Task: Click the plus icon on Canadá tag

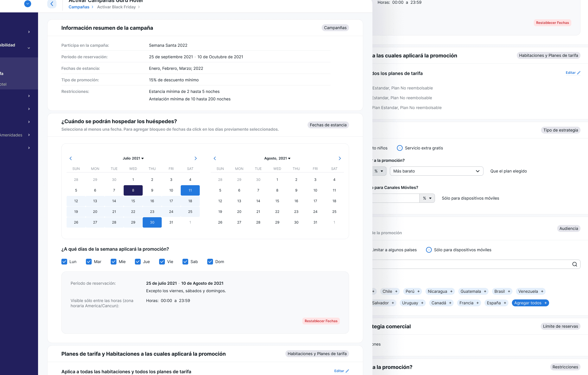Action: click(x=450, y=303)
